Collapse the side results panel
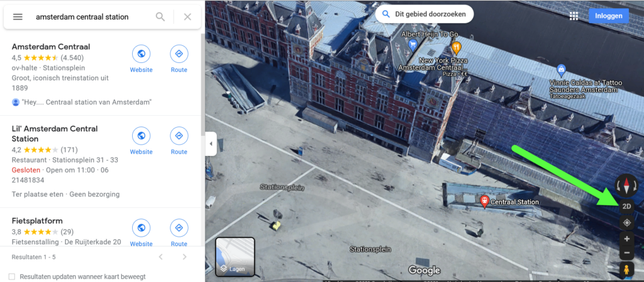644x282 pixels. 211,144
